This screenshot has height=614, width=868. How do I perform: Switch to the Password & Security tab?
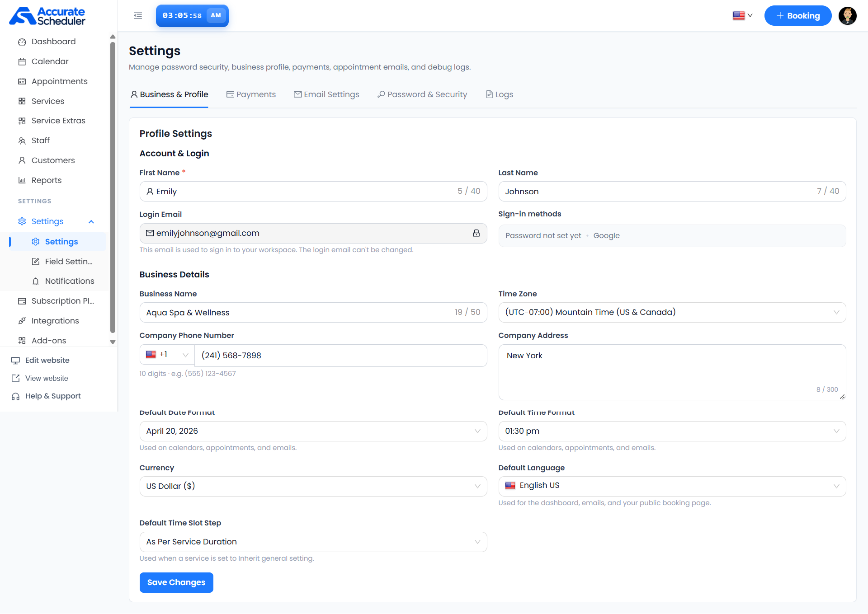(422, 94)
